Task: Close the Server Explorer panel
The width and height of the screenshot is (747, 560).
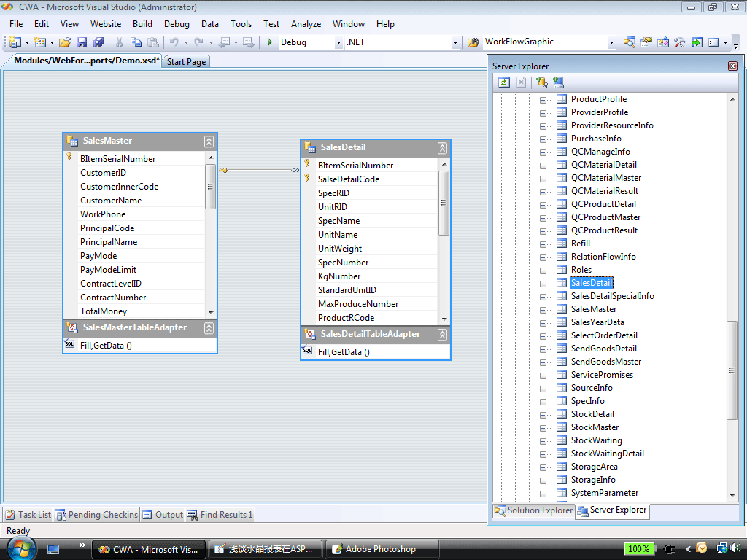Action: pyautogui.click(x=732, y=66)
